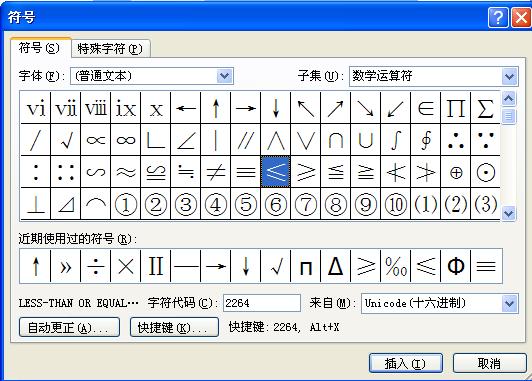Open the dialog help question-mark button
The width and height of the screenshot is (532, 381).
(498, 17)
